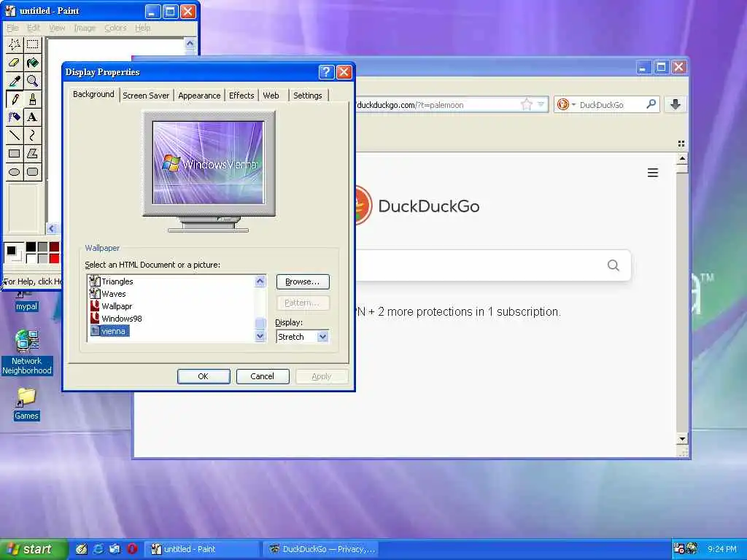Image resolution: width=747 pixels, height=560 pixels.
Task: Open the Paint Image menu
Action: click(85, 28)
